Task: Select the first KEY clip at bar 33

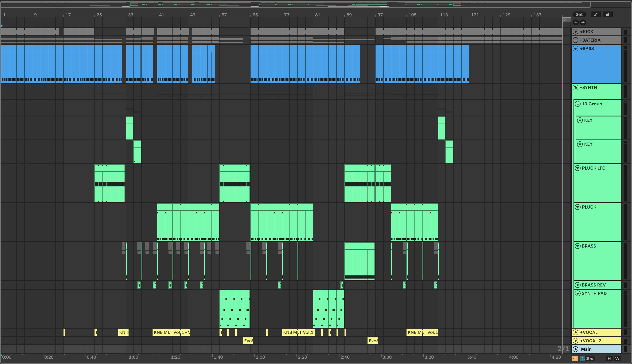Action: pos(130,128)
